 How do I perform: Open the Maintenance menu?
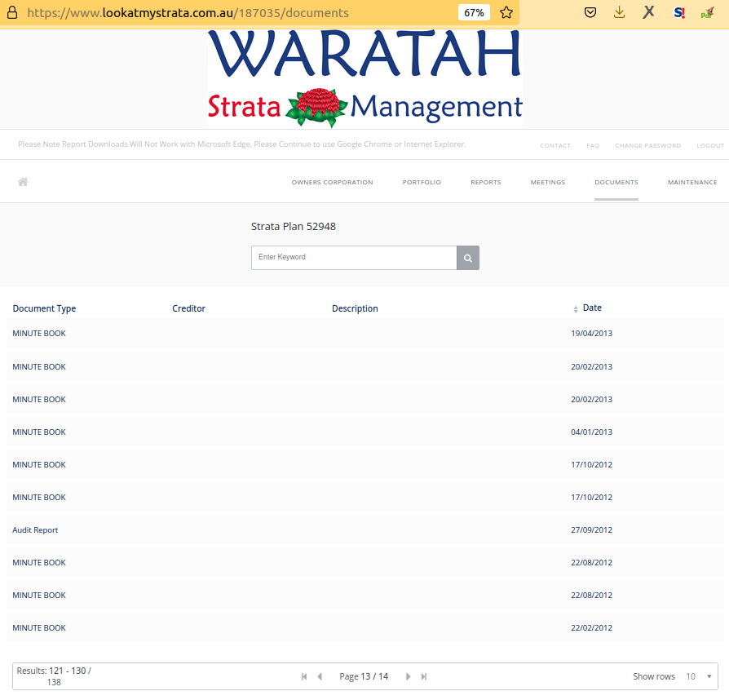pyautogui.click(x=692, y=182)
